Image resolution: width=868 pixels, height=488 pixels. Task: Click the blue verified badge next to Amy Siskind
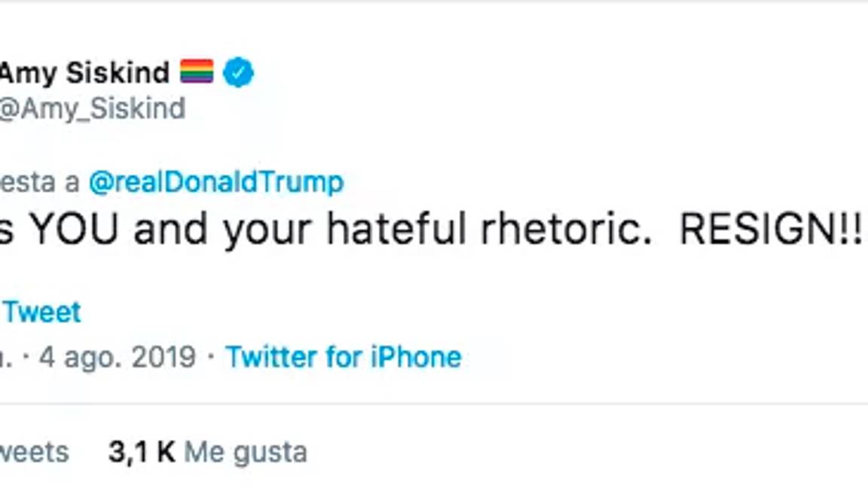[x=238, y=72]
